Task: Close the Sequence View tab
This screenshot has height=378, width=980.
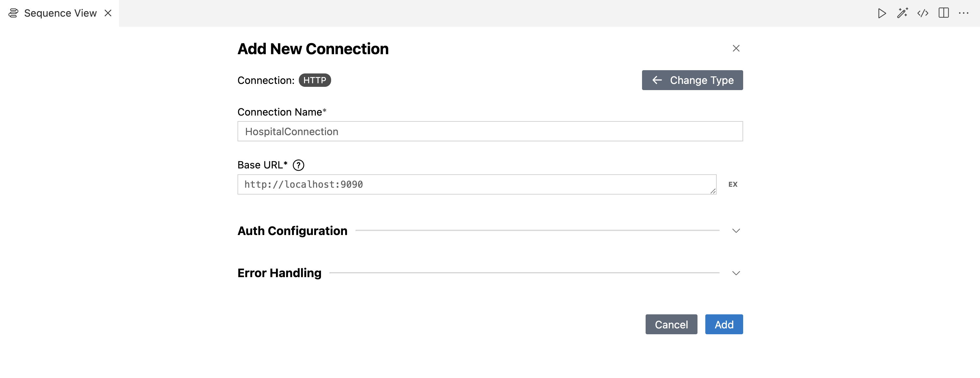Action: tap(108, 13)
